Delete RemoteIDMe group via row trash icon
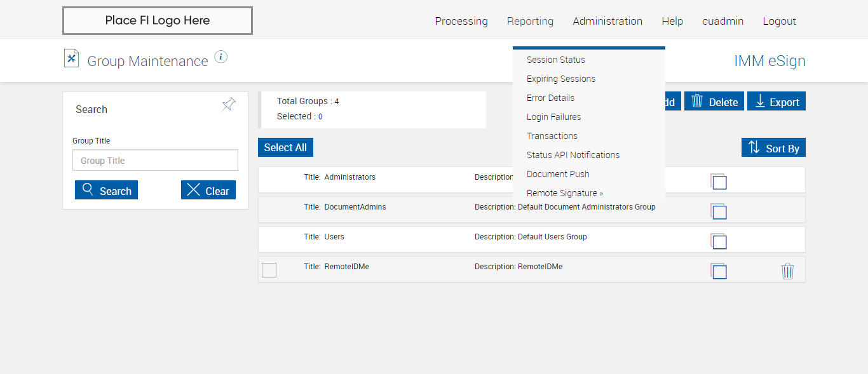This screenshot has height=374, width=868. point(787,271)
